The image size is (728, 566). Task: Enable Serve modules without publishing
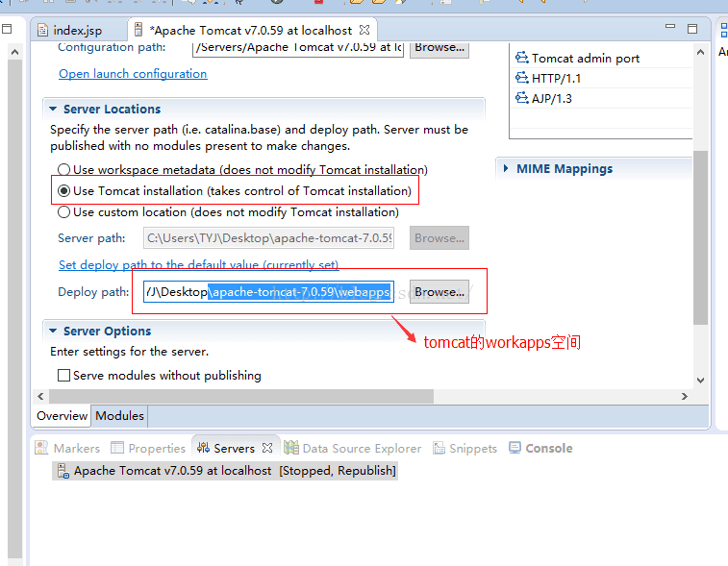(63, 375)
